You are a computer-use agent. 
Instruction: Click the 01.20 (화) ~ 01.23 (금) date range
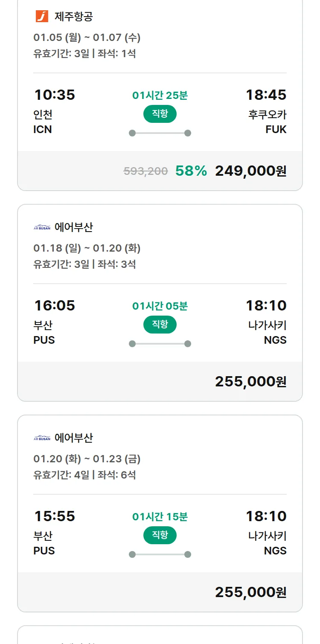tap(87, 459)
